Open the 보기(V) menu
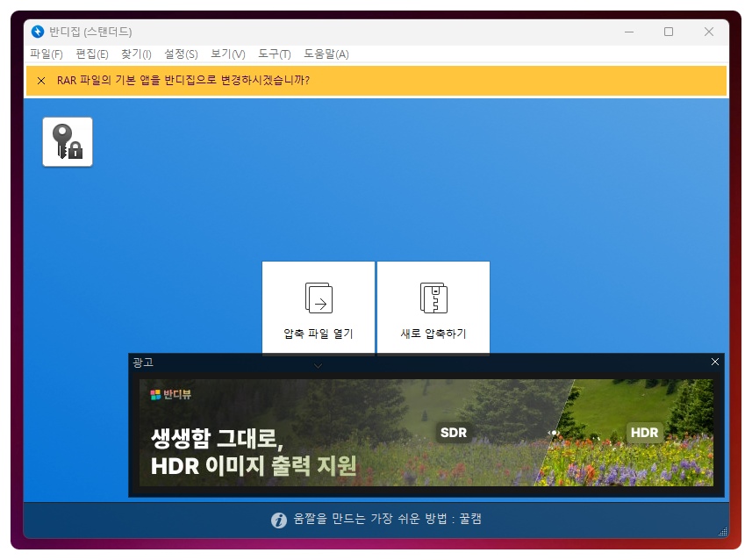Screen dimensions: 752x560 point(228,54)
